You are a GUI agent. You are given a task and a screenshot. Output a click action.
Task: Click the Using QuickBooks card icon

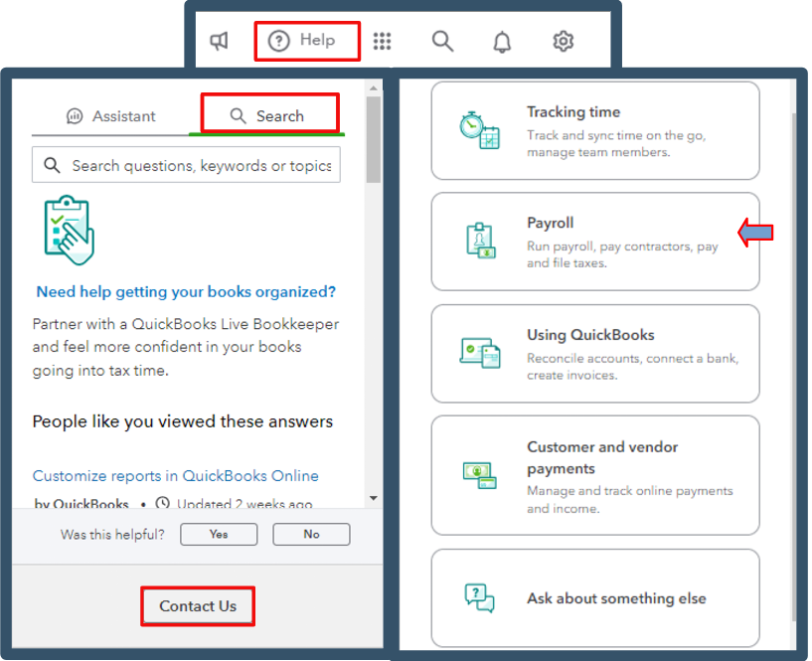480,353
